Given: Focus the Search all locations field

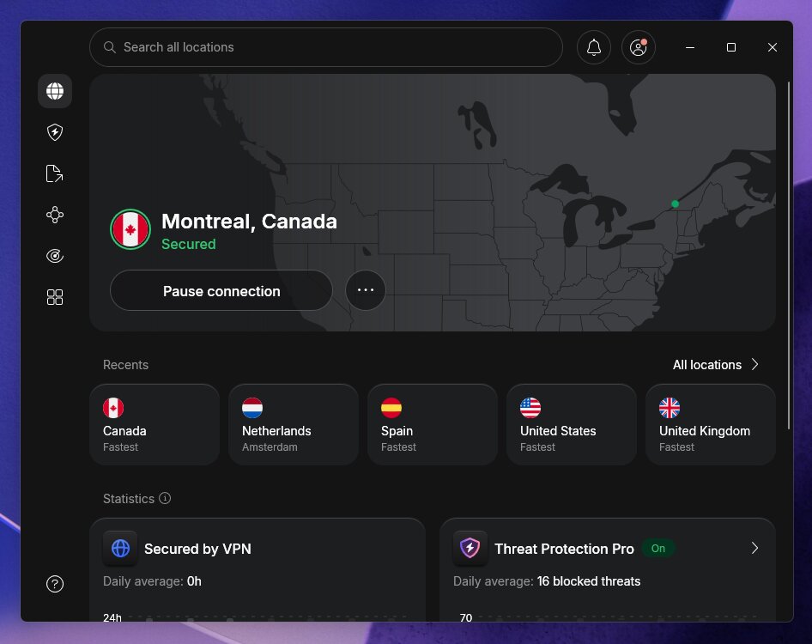Looking at the screenshot, I should click(x=326, y=47).
